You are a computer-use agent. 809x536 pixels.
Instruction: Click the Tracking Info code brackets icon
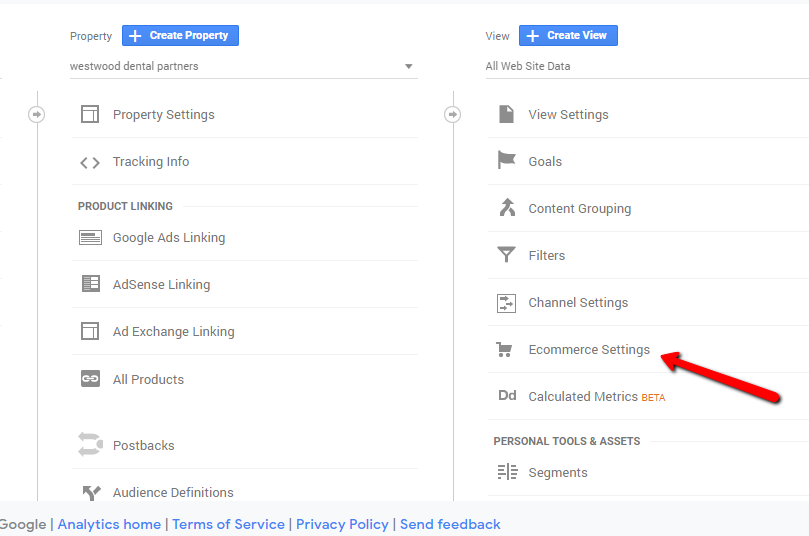point(90,163)
